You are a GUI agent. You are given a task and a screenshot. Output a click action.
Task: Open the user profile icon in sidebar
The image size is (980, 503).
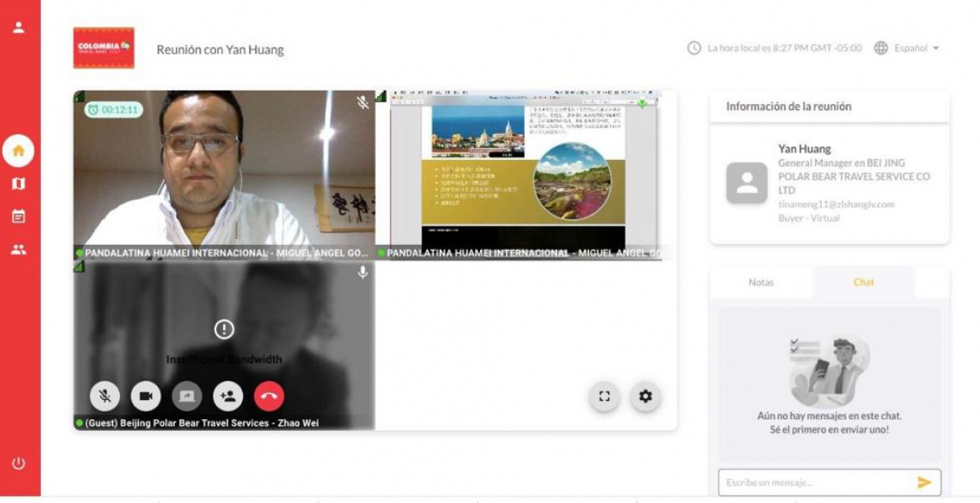click(x=18, y=28)
